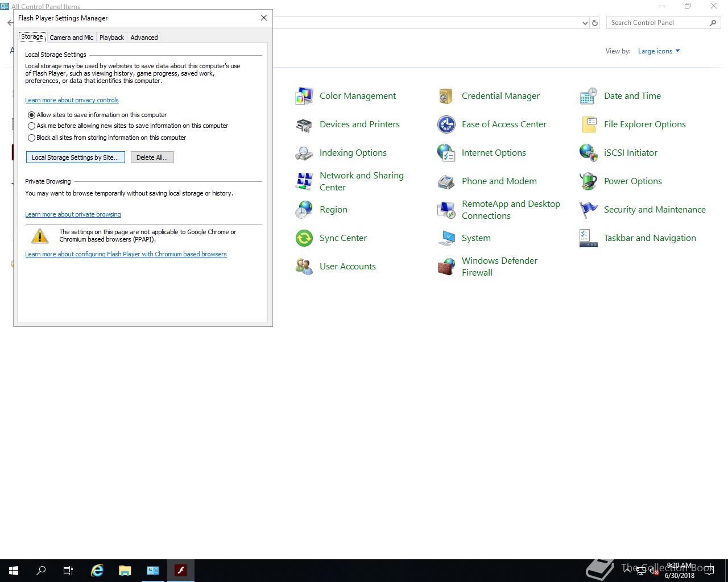Open Ease of Access Center icon
728x582 pixels.
click(x=446, y=124)
